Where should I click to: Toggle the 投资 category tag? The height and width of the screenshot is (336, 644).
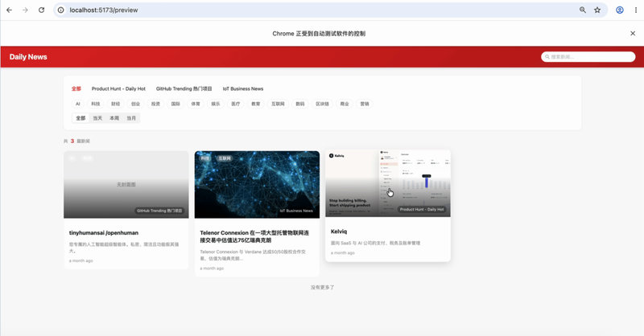click(x=155, y=104)
